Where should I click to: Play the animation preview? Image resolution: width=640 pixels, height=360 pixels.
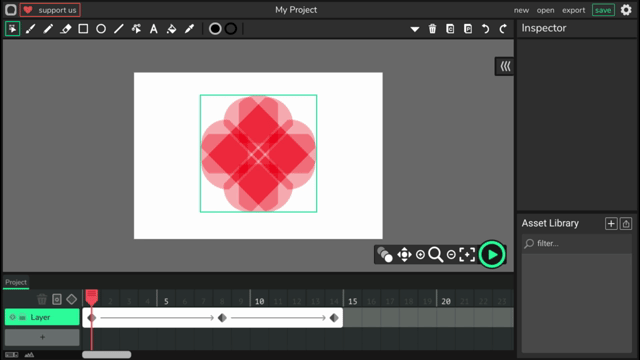(x=492, y=255)
